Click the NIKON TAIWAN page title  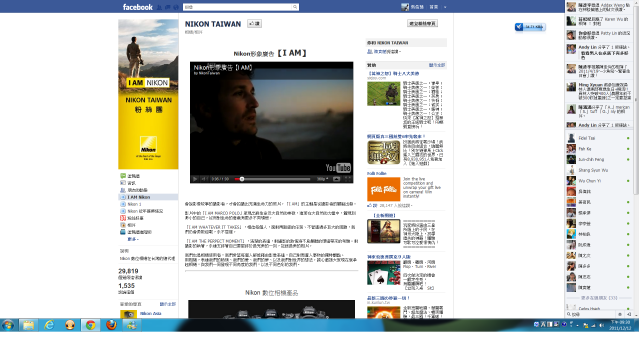(213, 24)
